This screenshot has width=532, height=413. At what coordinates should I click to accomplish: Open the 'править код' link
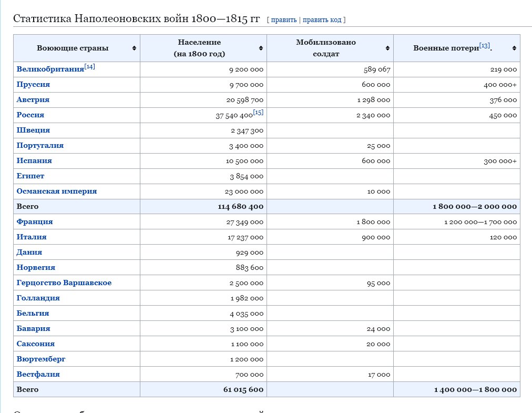pos(322,20)
